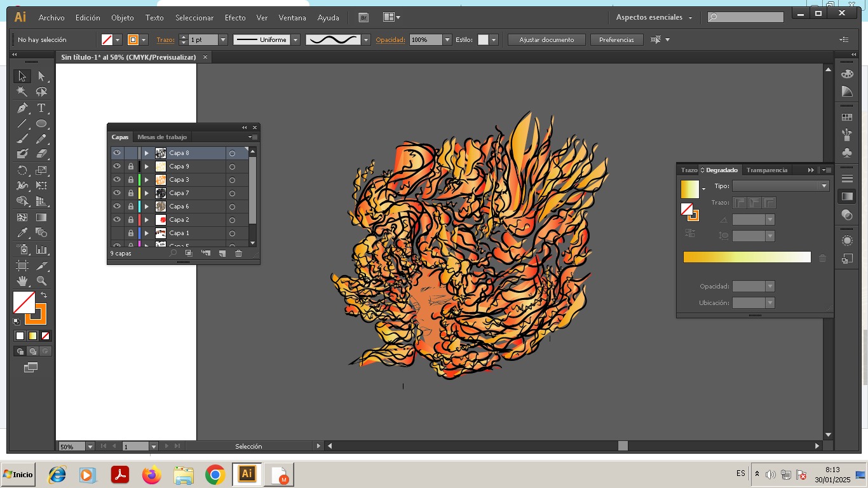Click Capa 3 target circle indicator
Viewport: 868px width, 488px height.
(x=232, y=180)
